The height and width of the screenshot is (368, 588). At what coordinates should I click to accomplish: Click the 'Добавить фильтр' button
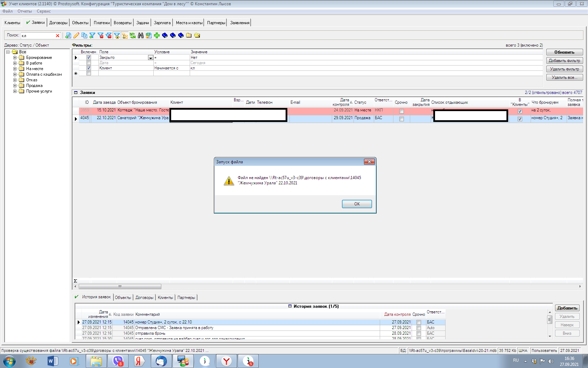(x=564, y=61)
